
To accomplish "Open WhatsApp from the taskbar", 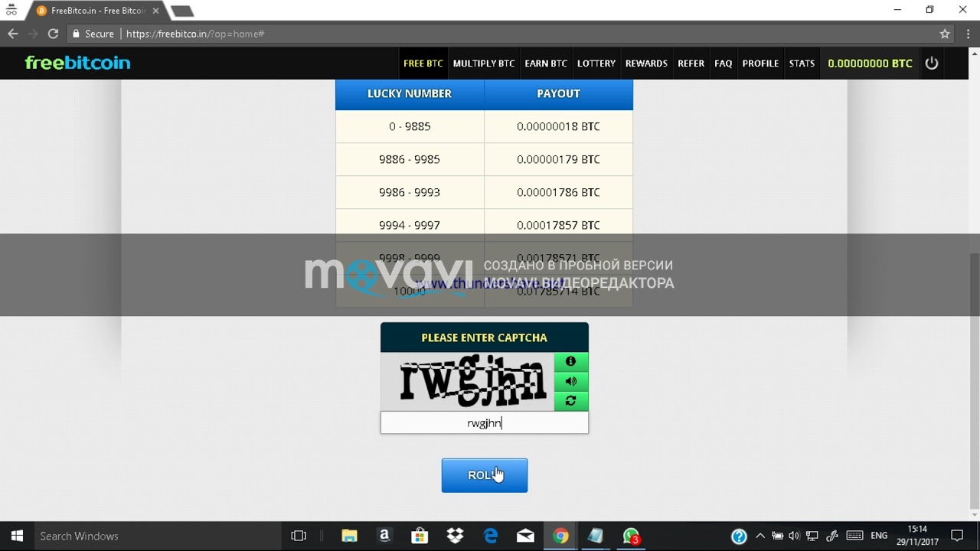I will tap(631, 536).
